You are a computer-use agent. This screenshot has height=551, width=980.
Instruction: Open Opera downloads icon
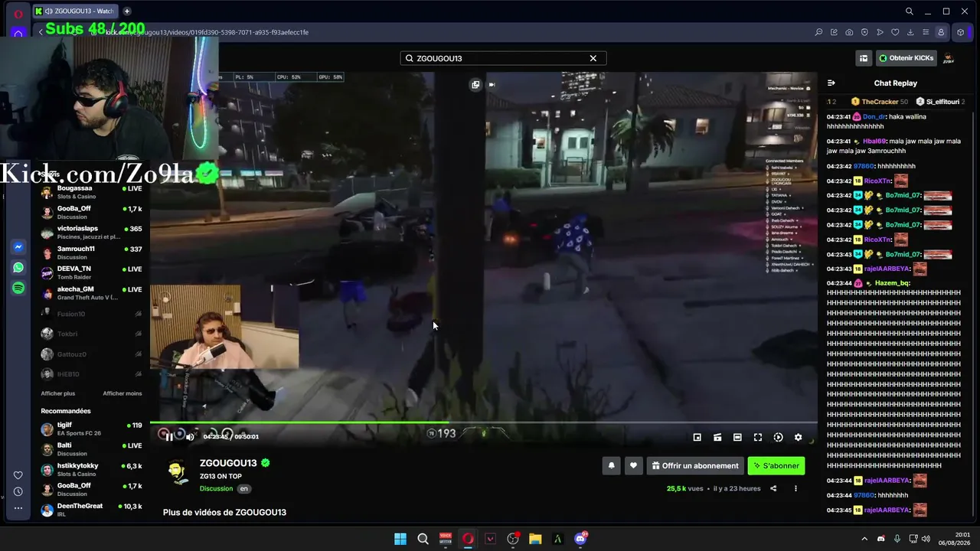(910, 32)
